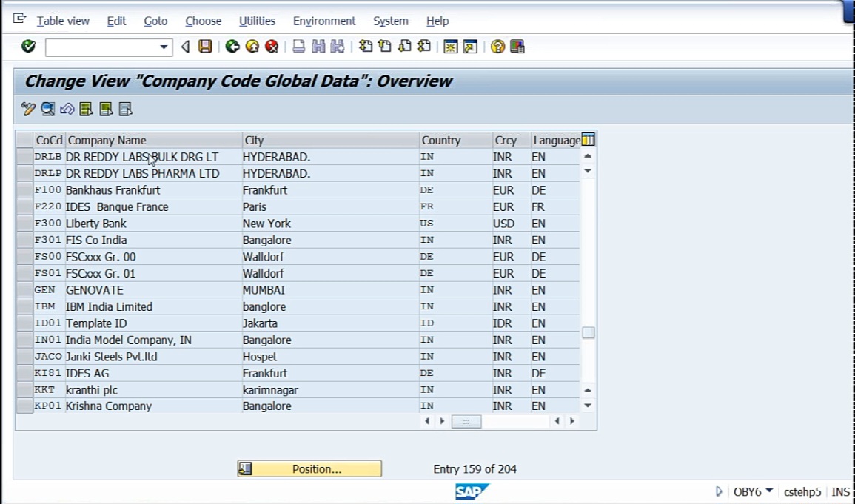Click the Undo Change icon
Screen dimensions: 855x504
tap(67, 109)
